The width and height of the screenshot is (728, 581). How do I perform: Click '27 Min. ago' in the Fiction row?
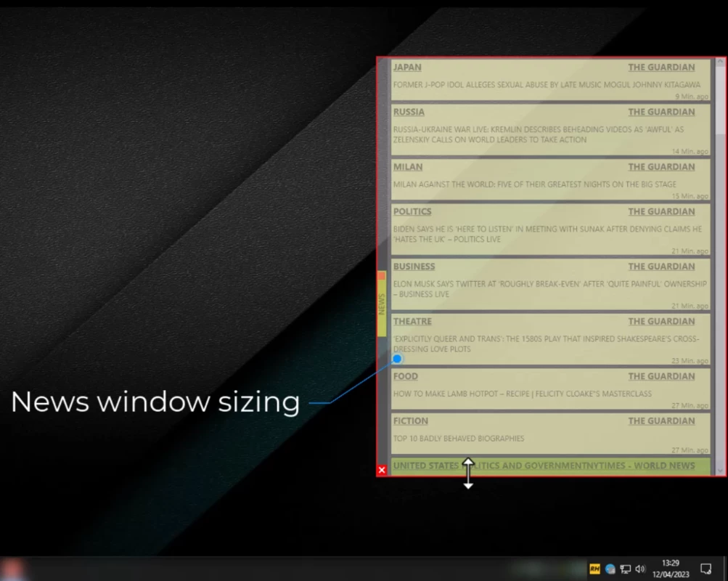click(690, 450)
